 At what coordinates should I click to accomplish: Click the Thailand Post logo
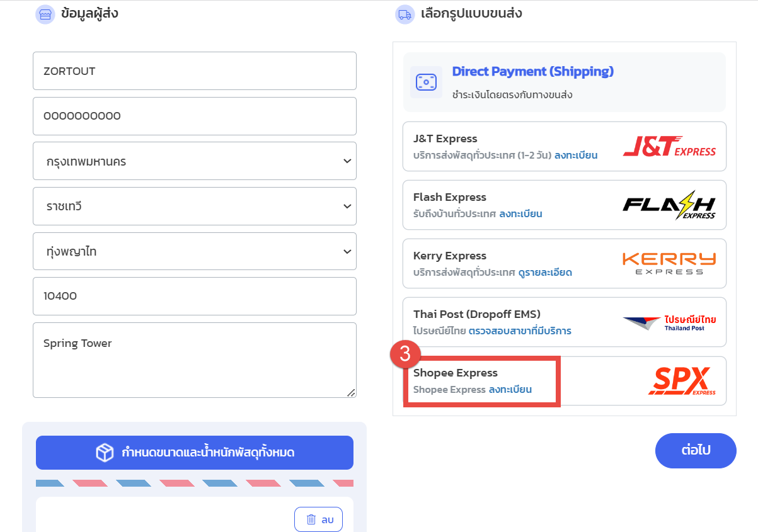coord(669,322)
